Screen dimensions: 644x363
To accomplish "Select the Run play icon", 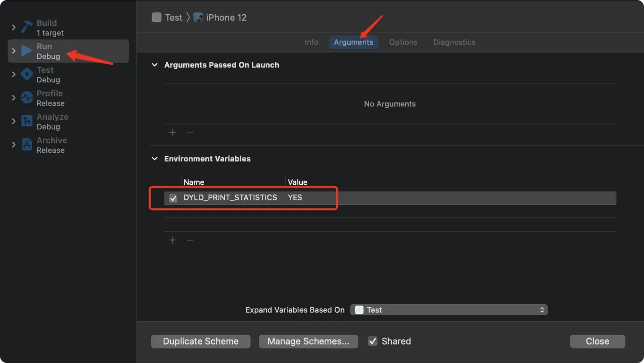I will (27, 51).
